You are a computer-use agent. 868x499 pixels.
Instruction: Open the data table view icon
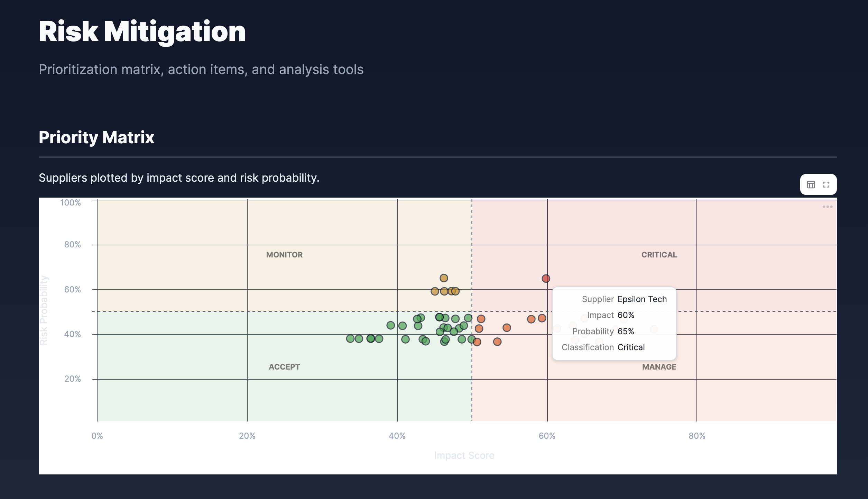(x=811, y=184)
